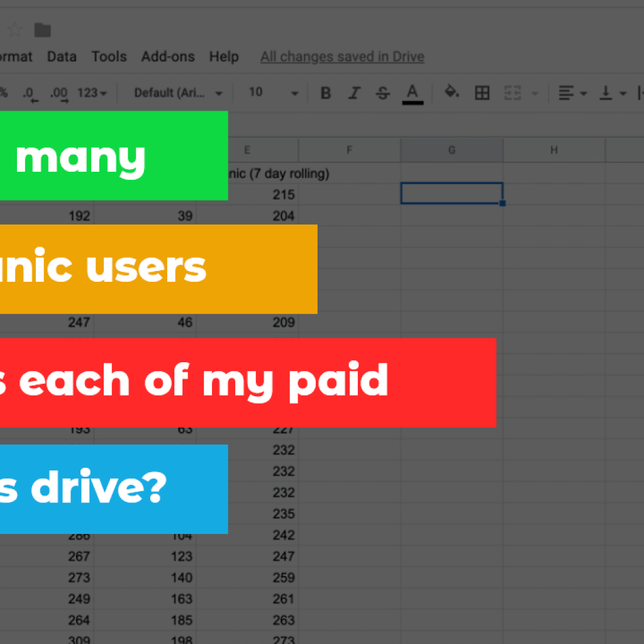Select the cell containing 46
This screenshot has height=644, width=644.
[x=145, y=323]
